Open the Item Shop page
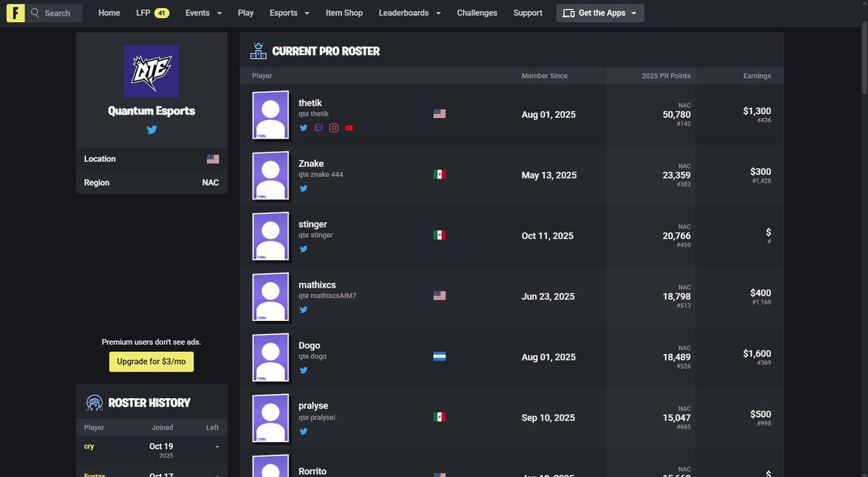The image size is (868, 477). click(344, 13)
